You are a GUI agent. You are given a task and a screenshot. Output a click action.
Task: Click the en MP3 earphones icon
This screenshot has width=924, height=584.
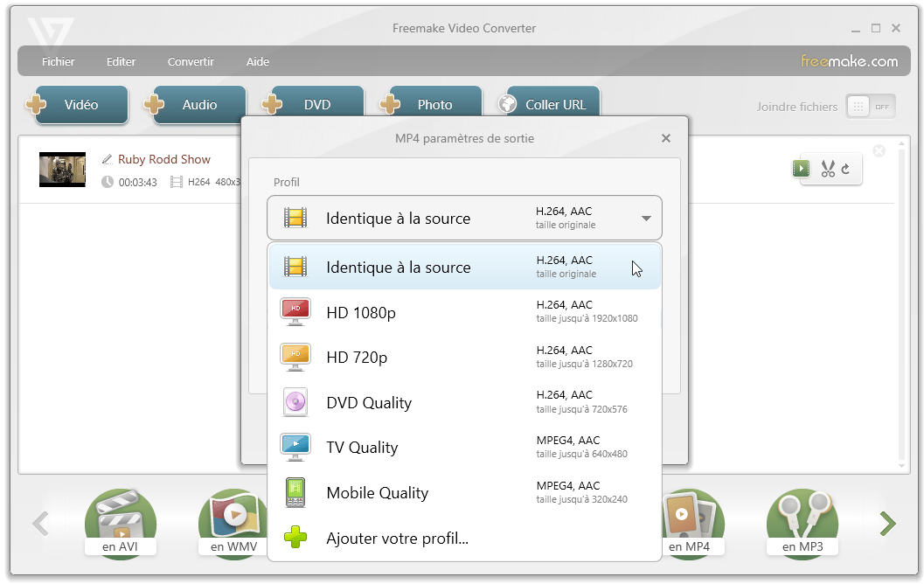point(802,524)
